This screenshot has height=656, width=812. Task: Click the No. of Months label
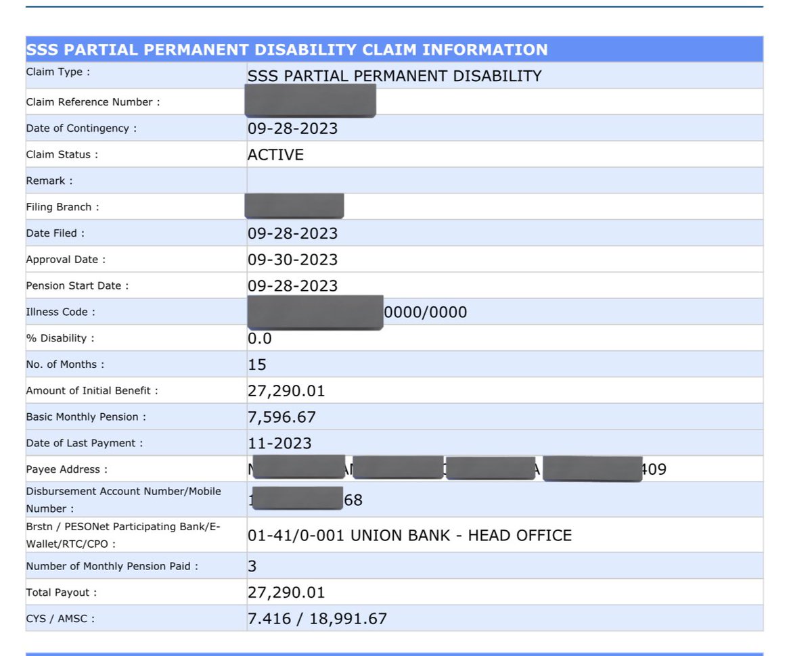66,365
